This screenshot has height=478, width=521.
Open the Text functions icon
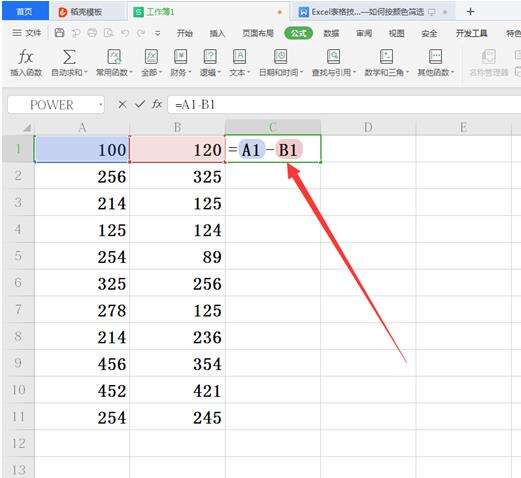pos(239,57)
